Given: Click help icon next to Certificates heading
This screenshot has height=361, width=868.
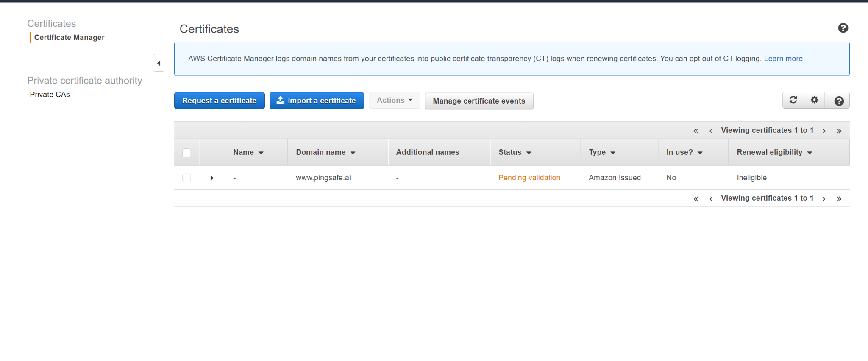Looking at the screenshot, I should (843, 28).
